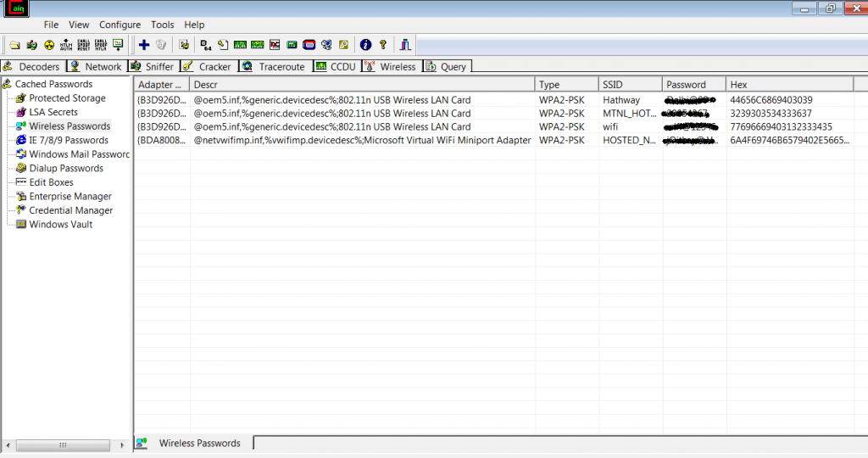Click the yellow question mark Help icon
This screenshot has width=868, height=458.
(x=383, y=45)
